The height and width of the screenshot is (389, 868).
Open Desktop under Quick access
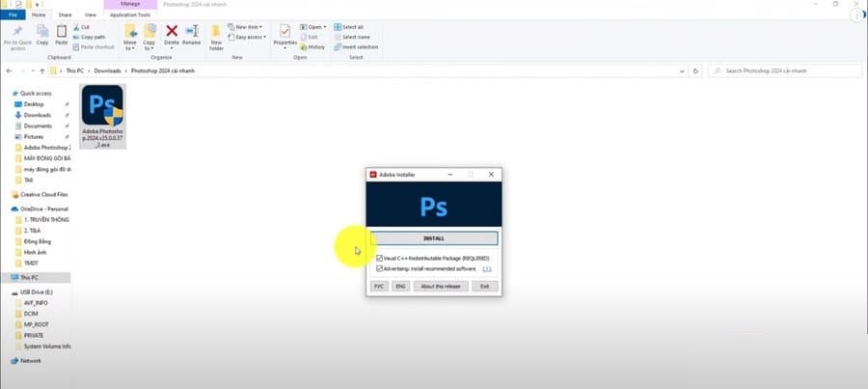33,104
